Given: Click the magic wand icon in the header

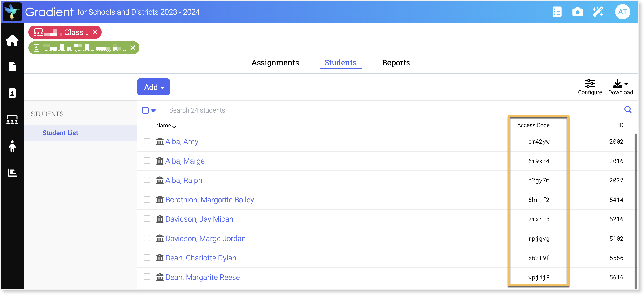Looking at the screenshot, I should [598, 12].
